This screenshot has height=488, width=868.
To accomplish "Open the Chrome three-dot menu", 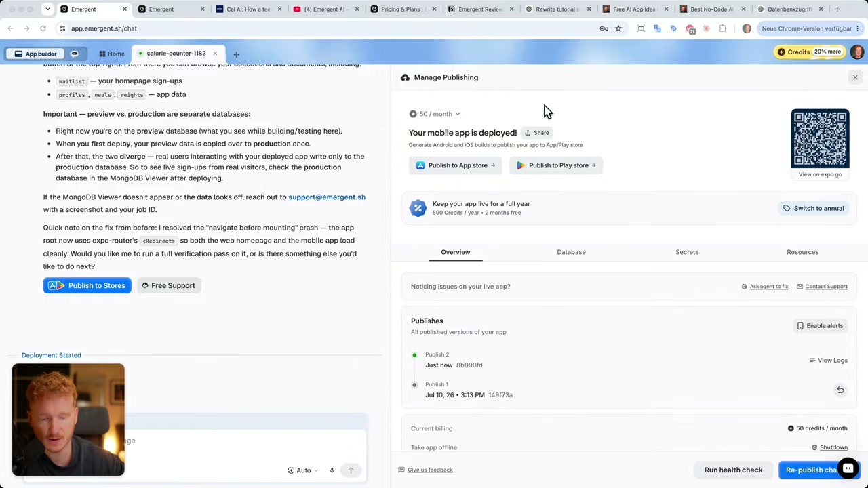I will tap(857, 28).
